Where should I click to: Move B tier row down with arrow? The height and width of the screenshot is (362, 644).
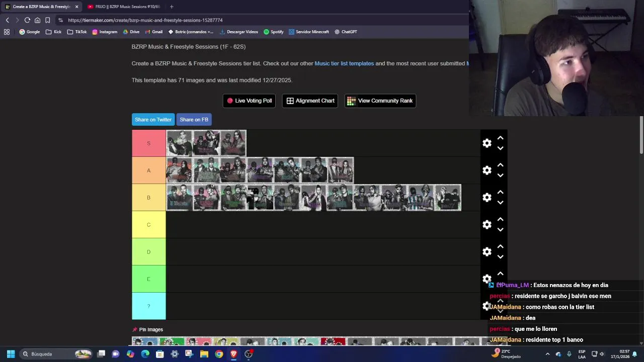(500, 203)
